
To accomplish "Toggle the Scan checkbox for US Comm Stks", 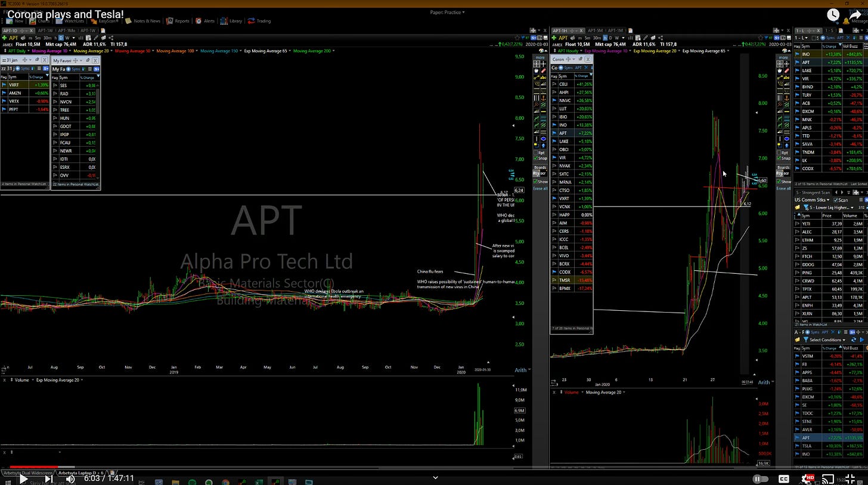I will [x=836, y=200].
